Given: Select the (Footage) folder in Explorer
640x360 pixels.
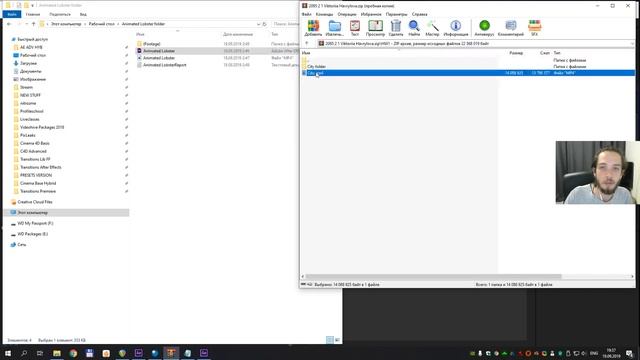Looking at the screenshot, I should (151, 44).
